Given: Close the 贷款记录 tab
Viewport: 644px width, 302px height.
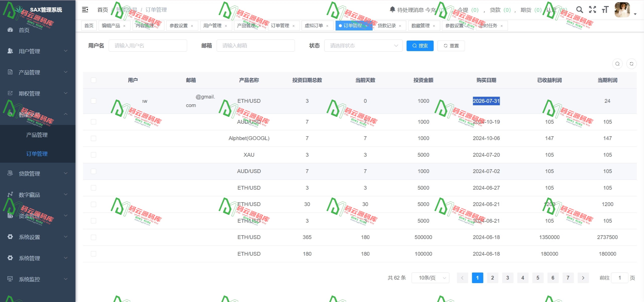Looking at the screenshot, I should pyautogui.click(x=400, y=26).
